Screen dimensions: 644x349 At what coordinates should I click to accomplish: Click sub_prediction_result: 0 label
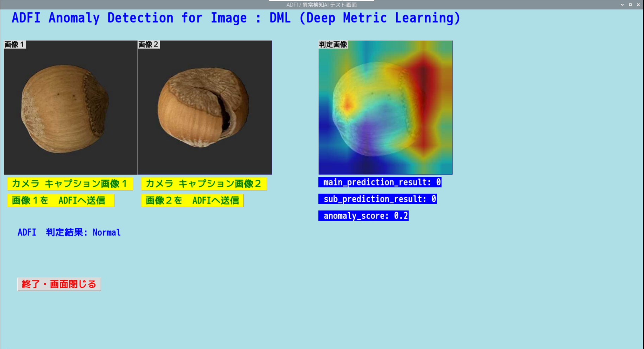[378, 199]
